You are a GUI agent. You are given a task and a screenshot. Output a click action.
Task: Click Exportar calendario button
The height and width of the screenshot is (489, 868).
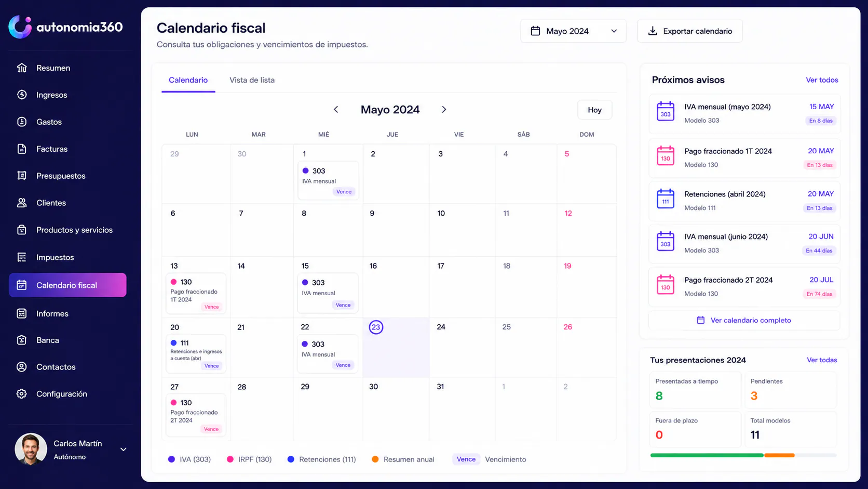[x=690, y=31]
